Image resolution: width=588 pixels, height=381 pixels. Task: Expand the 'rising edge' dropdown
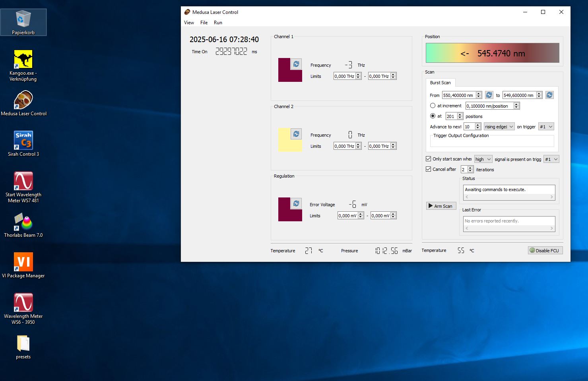pos(499,127)
